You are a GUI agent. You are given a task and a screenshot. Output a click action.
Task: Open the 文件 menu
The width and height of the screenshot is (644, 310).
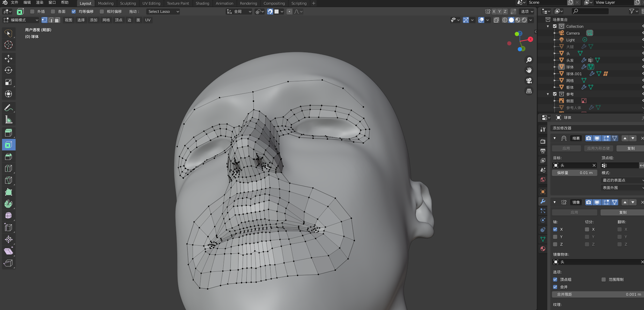pyautogui.click(x=14, y=3)
